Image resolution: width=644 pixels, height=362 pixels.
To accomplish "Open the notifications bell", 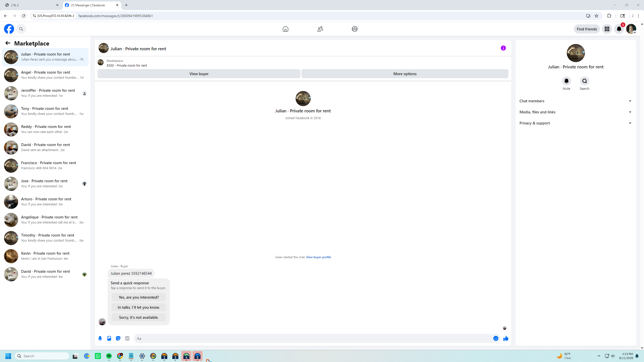I will (619, 29).
